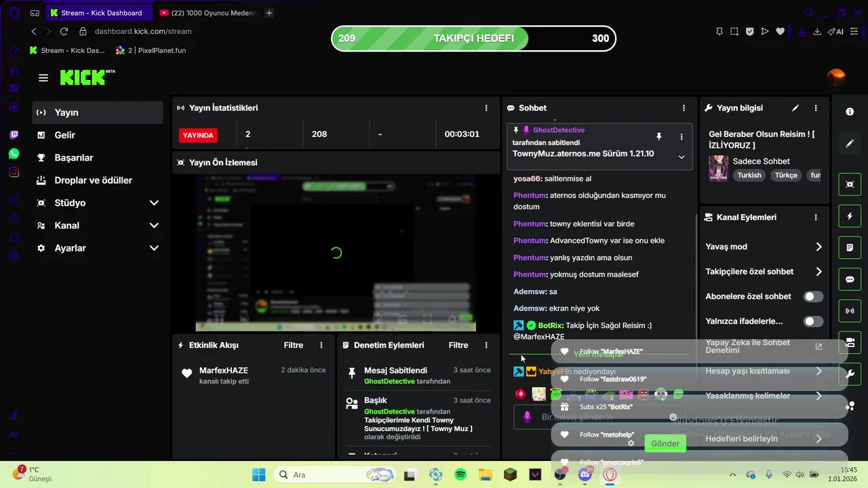Viewport: 868px width, 488px height.
Task: Click the Türkçe tag chip
Action: (786, 175)
